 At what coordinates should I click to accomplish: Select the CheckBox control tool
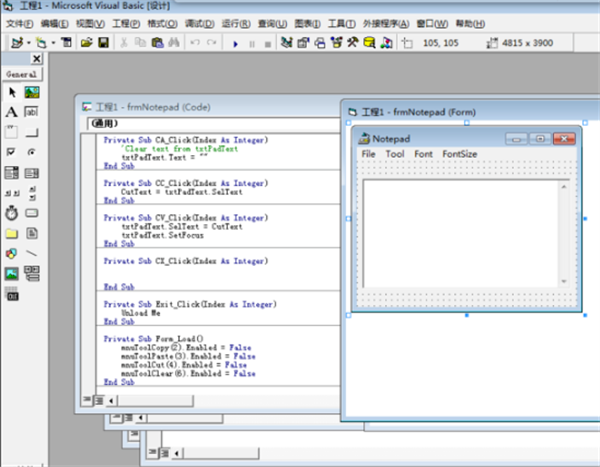11,152
